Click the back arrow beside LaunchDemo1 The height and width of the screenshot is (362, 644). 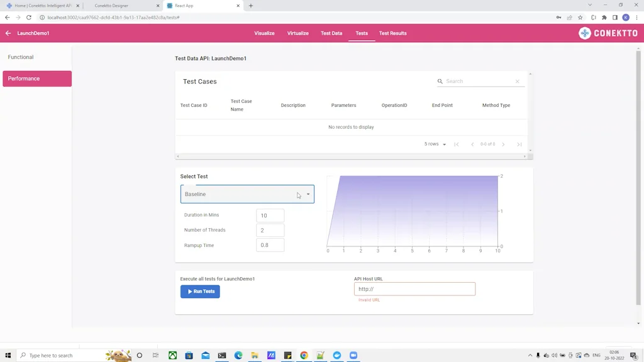[8, 32]
